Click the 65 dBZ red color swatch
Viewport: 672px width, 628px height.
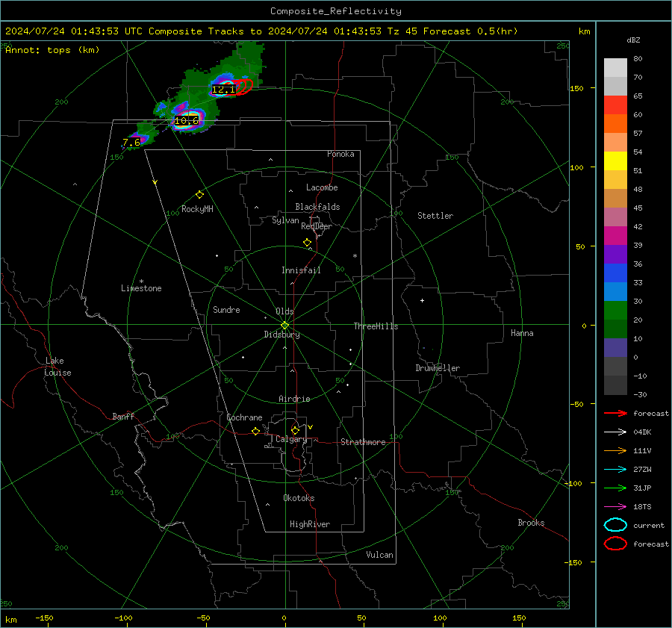[x=615, y=105]
